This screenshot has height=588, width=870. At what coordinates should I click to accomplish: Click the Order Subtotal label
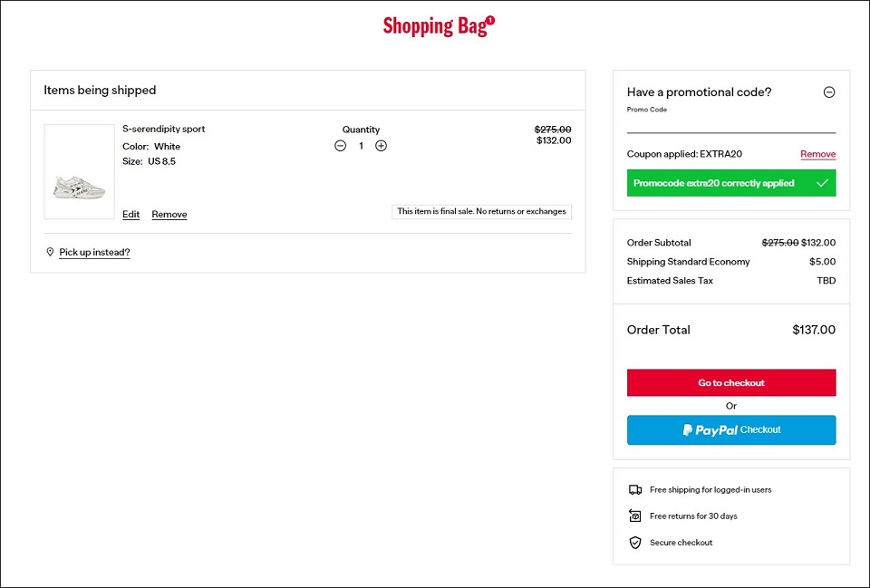tap(659, 243)
